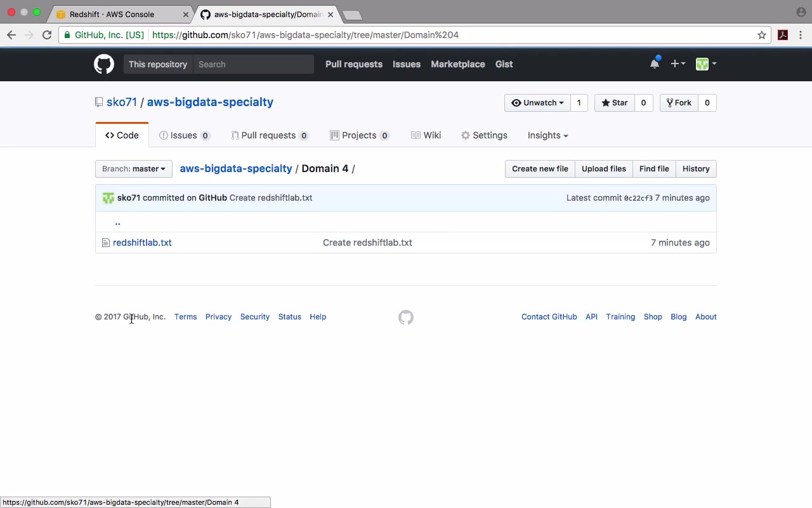This screenshot has height=508, width=812.
Task: Bookmark page with the star icon
Action: pos(762,35)
